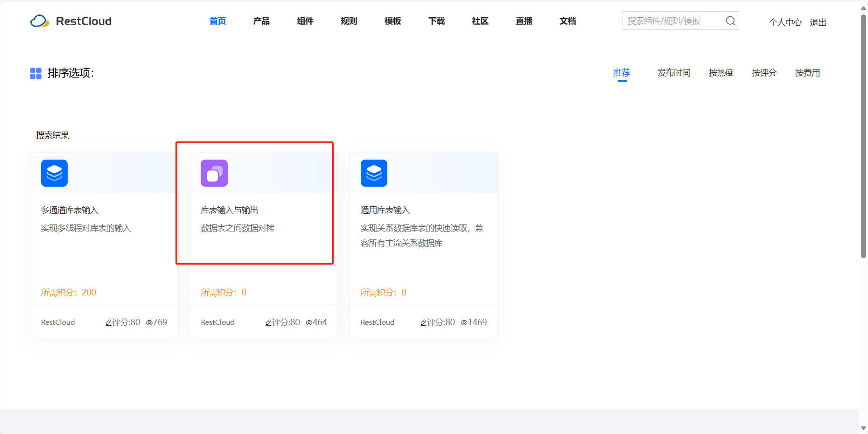This screenshot has height=434, width=868.
Task: Open the 产品 nav menu
Action: (x=261, y=21)
